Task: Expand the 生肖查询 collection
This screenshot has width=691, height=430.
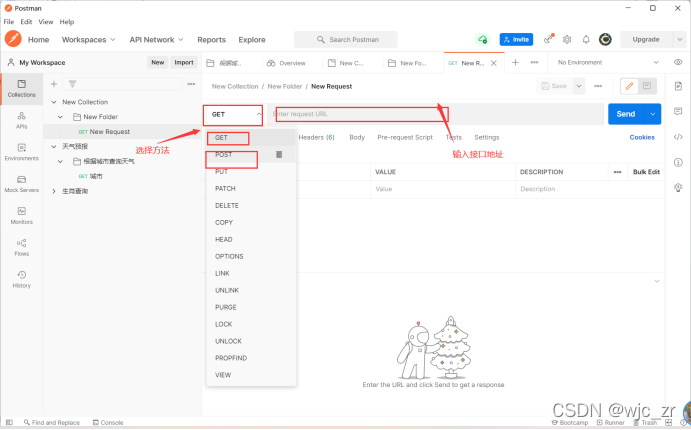Action: [54, 191]
